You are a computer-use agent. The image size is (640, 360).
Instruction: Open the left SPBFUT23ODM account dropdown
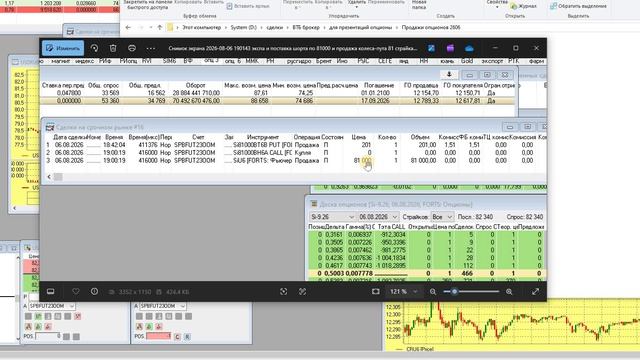(x=52, y=306)
